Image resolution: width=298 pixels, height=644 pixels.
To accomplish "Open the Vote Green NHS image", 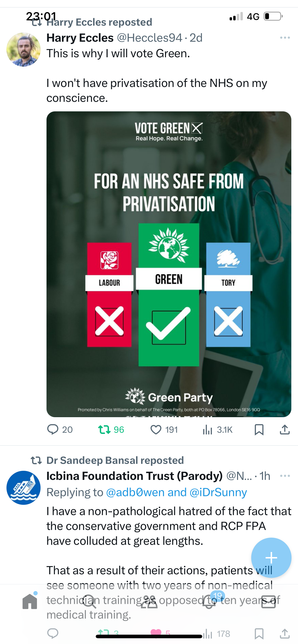I will click(x=169, y=264).
